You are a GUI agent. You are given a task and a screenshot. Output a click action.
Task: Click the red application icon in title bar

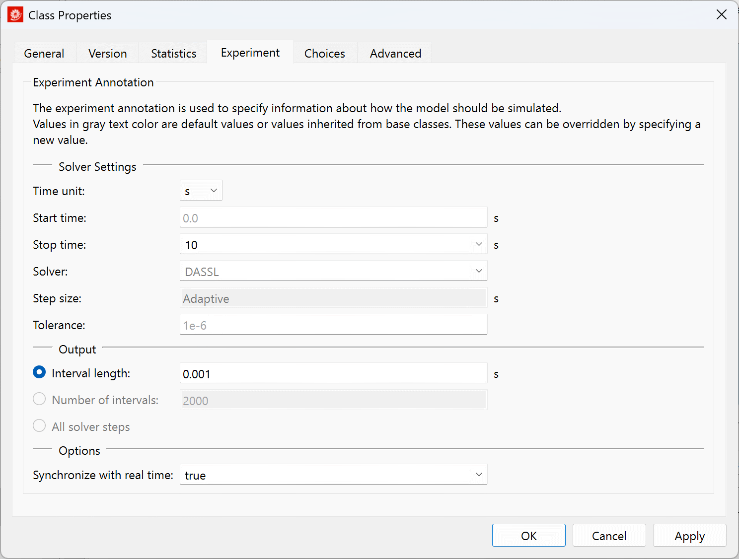(x=15, y=15)
